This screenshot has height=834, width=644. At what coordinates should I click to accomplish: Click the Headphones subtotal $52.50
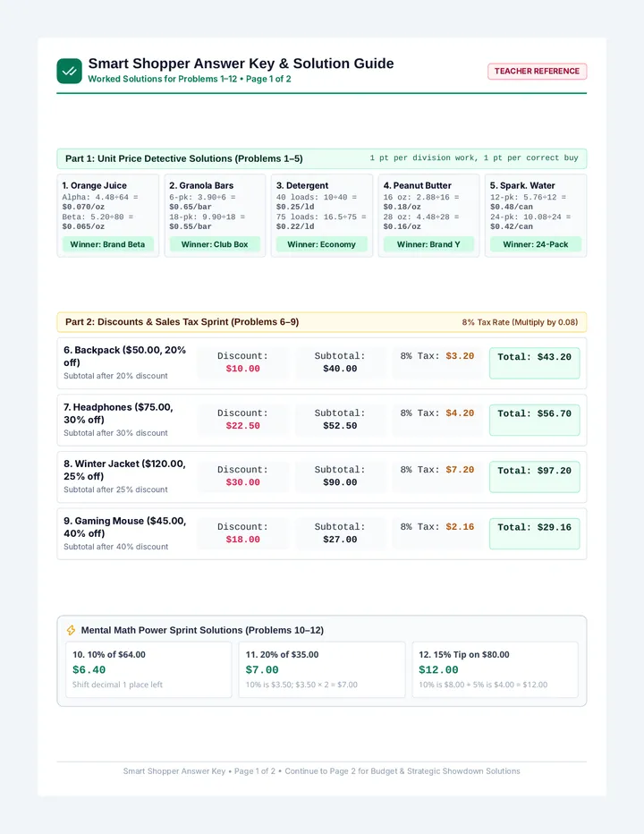[340, 426]
